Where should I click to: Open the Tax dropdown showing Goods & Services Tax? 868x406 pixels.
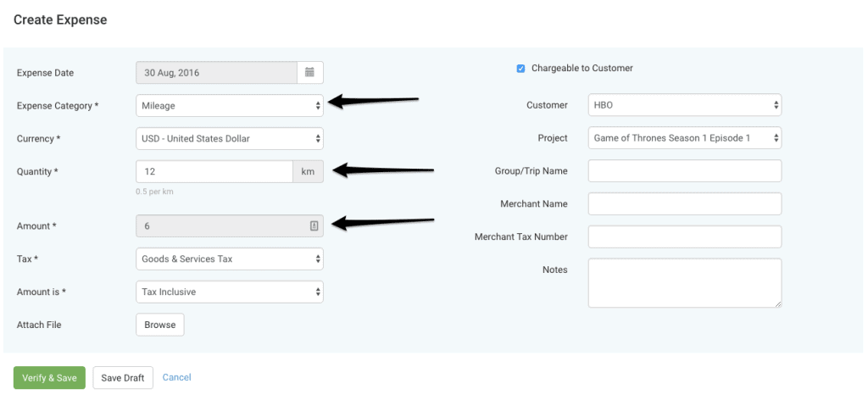pos(230,259)
